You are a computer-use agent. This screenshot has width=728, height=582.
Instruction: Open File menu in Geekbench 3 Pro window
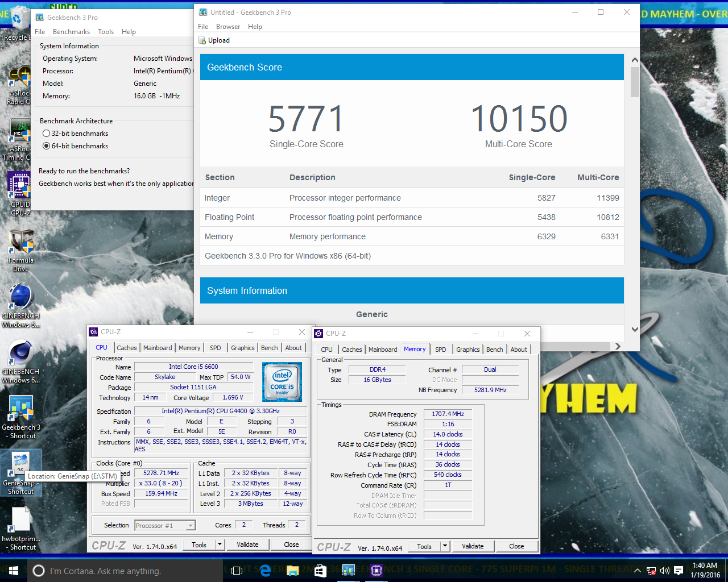click(x=40, y=32)
